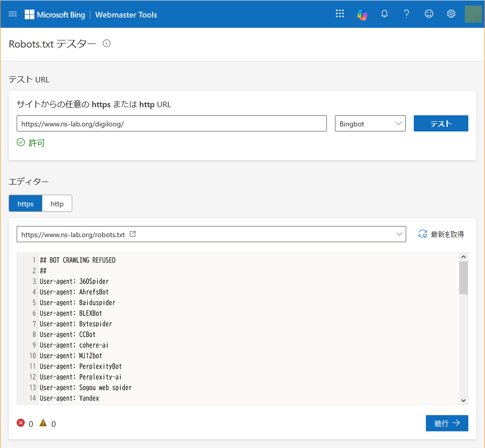Screen dimensions: 485x448
Task: Click the Microsoft Bing logo
Action: tap(55, 15)
